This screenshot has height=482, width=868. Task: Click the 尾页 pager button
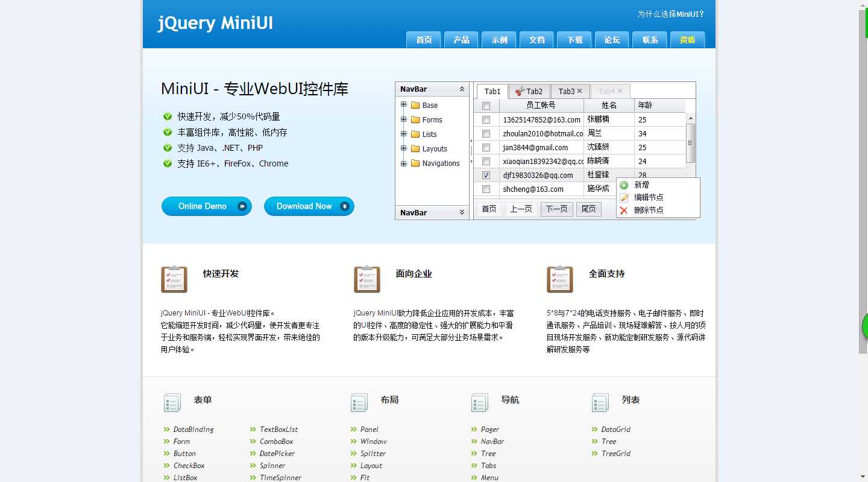pos(589,209)
